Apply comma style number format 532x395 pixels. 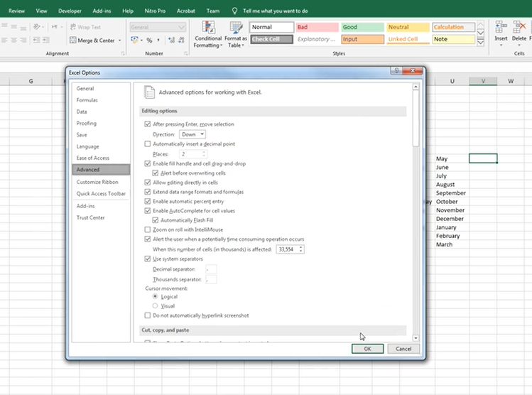click(x=158, y=40)
